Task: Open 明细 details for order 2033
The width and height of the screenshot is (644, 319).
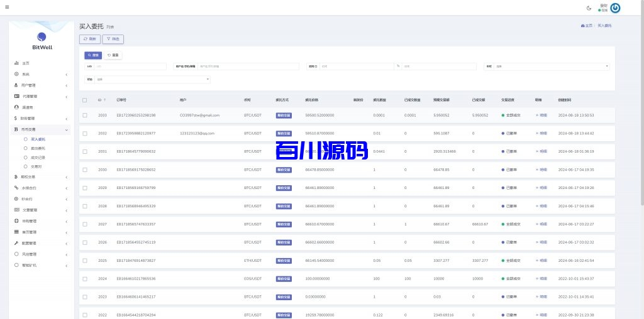Action: (541, 115)
